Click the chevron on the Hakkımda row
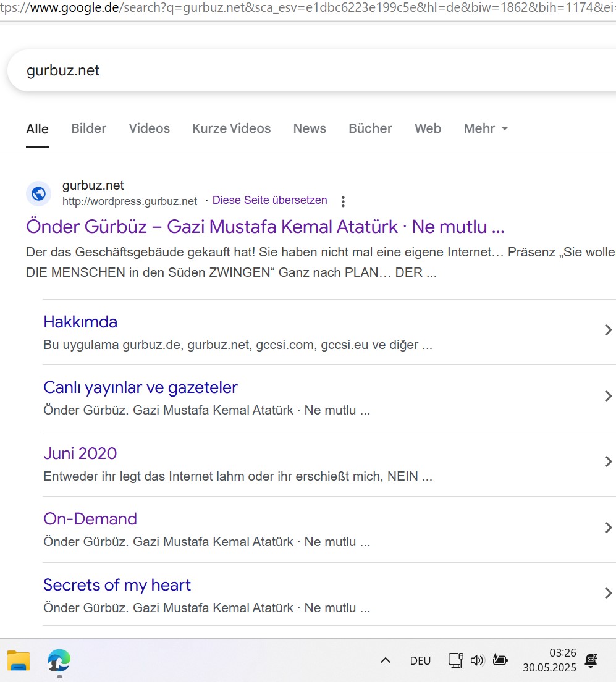 point(609,330)
